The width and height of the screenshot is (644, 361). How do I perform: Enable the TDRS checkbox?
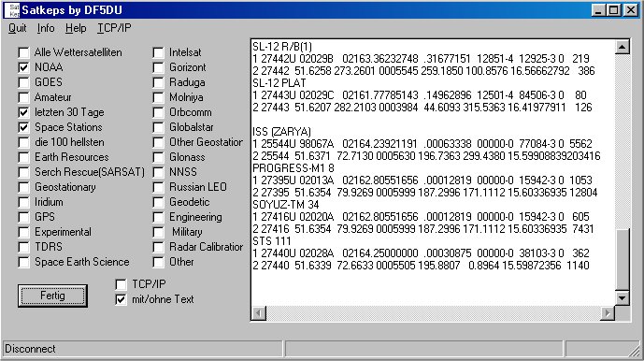tap(23, 247)
